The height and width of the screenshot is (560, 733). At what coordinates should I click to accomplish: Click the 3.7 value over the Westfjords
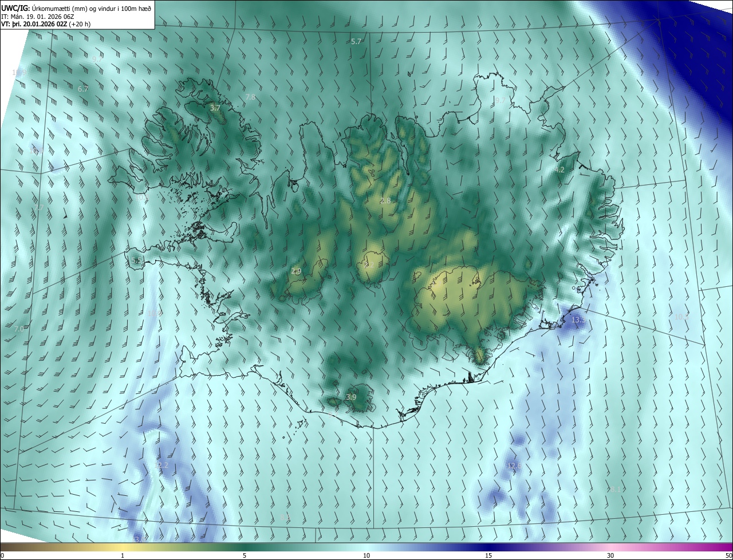point(215,108)
